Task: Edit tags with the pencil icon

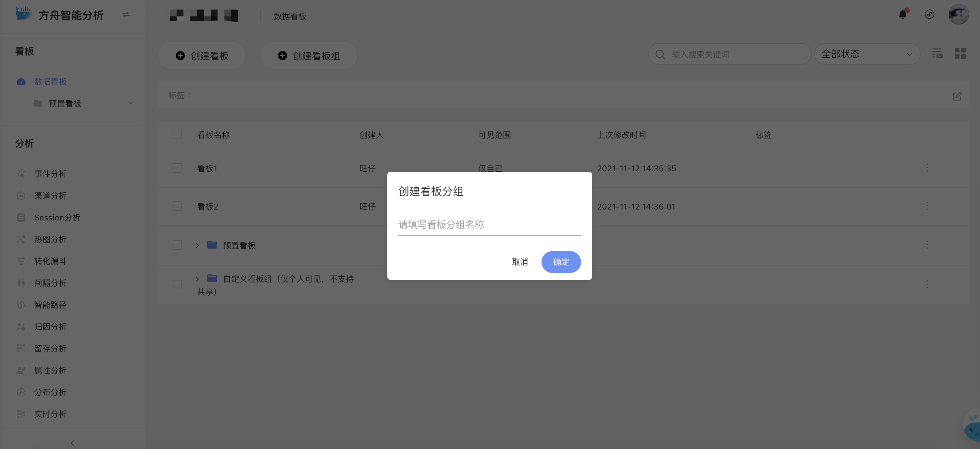Action: pos(957,96)
